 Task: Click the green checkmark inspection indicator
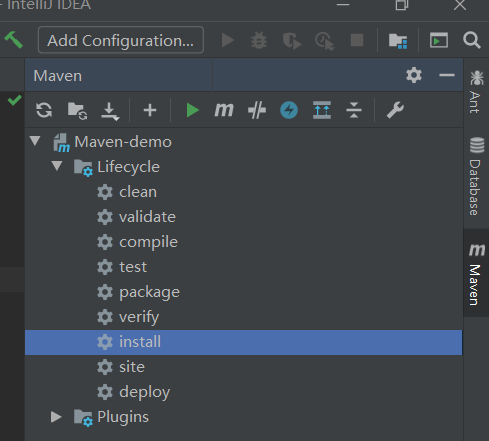[15, 100]
